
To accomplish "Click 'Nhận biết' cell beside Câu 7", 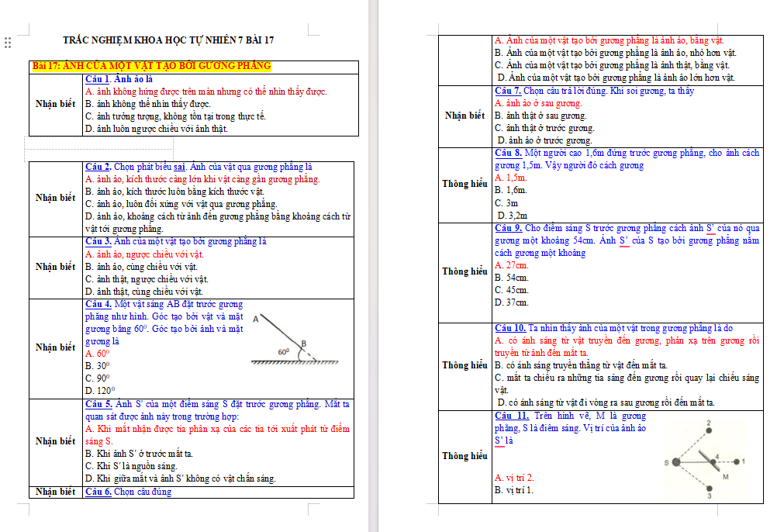I will 464,116.
